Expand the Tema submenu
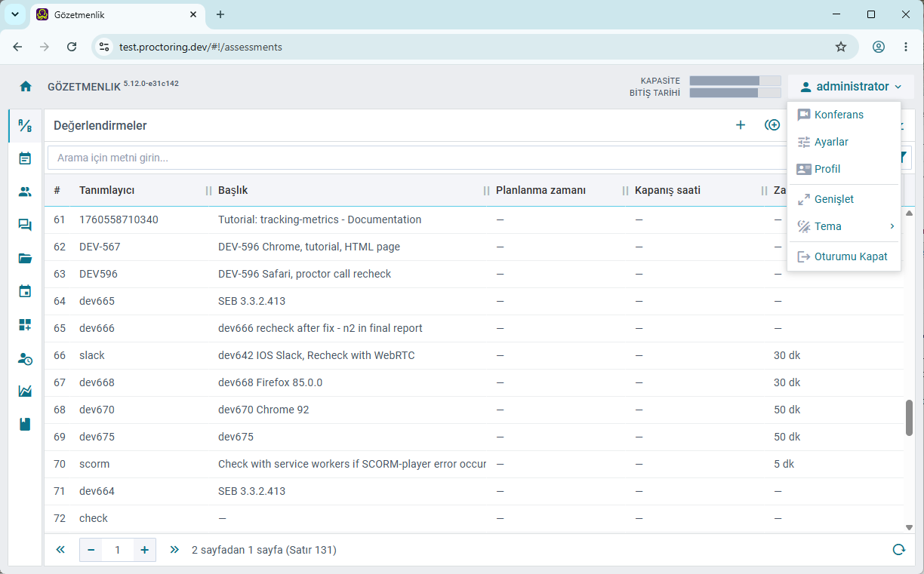 pos(844,226)
